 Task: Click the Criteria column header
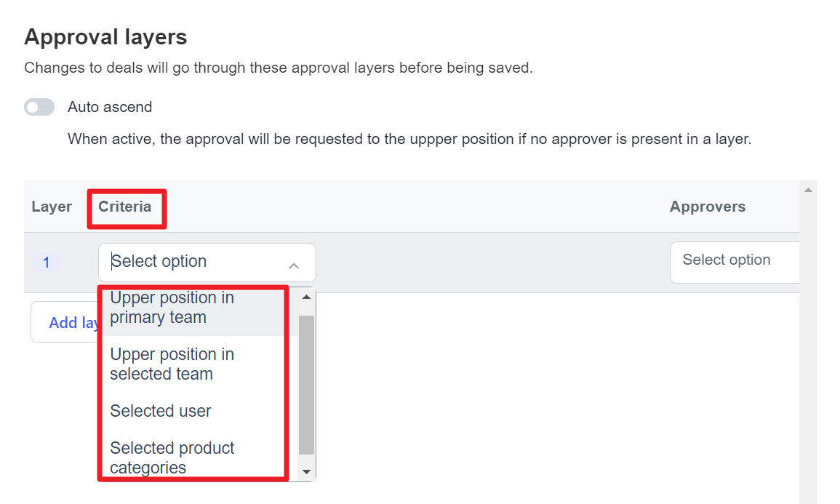(x=125, y=207)
